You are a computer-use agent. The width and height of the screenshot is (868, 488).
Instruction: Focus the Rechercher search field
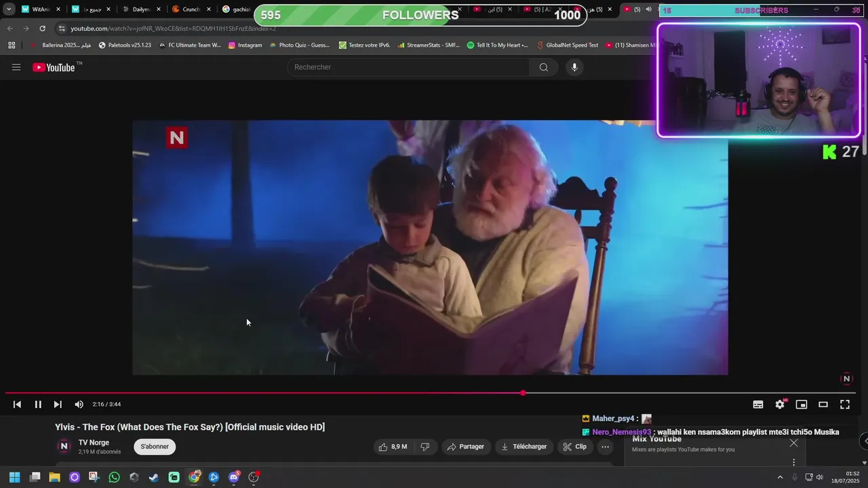(x=410, y=67)
